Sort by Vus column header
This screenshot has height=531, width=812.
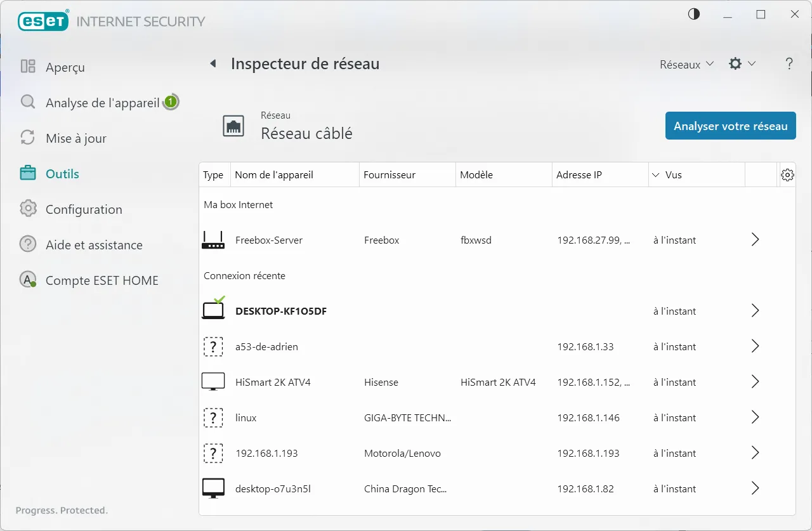[x=697, y=175]
